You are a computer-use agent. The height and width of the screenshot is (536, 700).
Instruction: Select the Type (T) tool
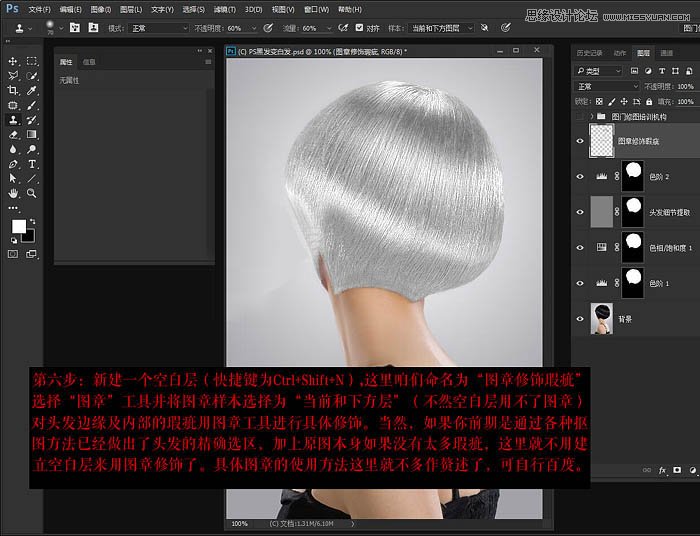tap(32, 163)
